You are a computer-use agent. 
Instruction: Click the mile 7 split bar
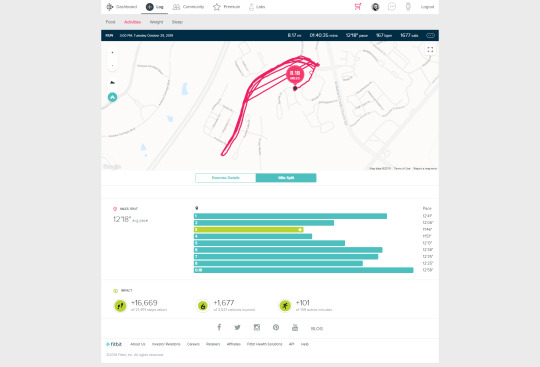tap(286, 257)
